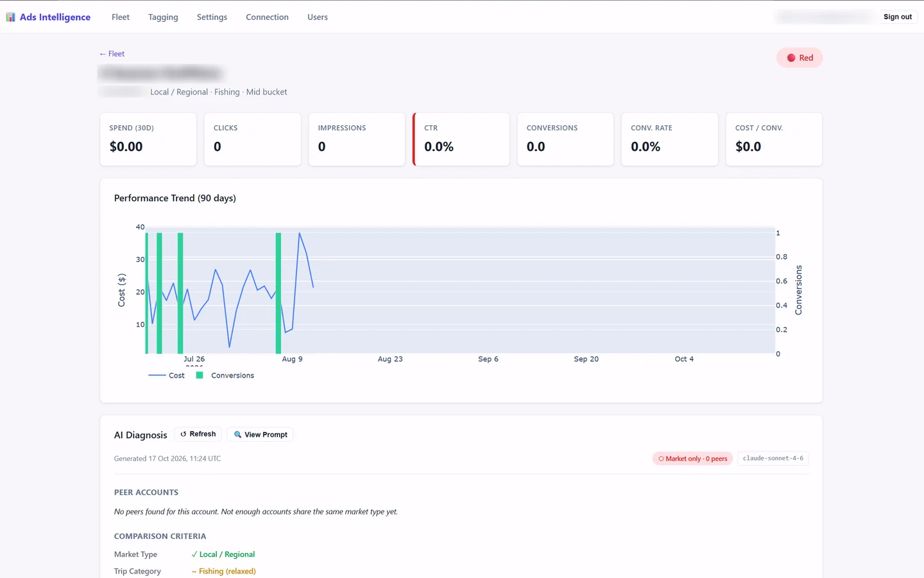This screenshot has width=924, height=578.
Task: Open the Tagging menu item
Action: (x=163, y=17)
